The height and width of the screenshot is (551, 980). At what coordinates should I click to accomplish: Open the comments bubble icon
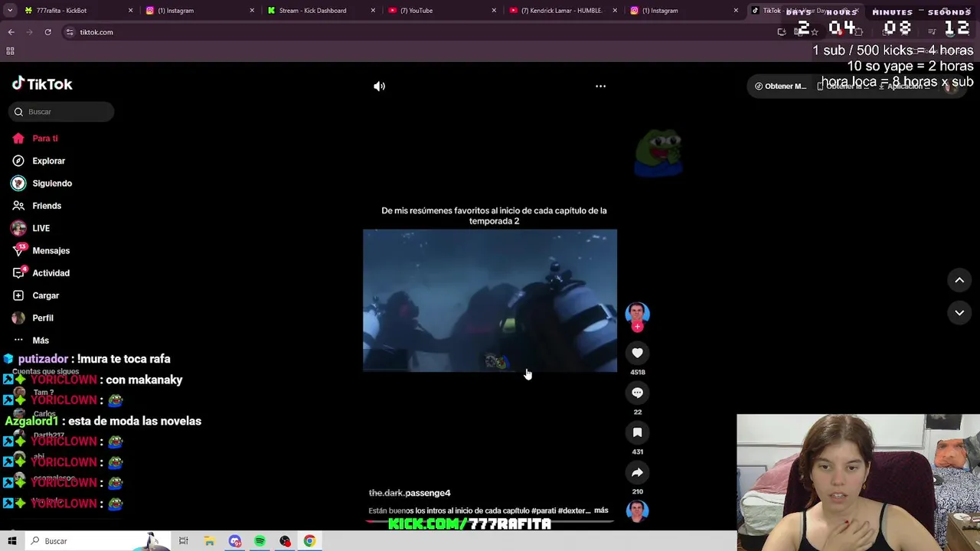[637, 393]
